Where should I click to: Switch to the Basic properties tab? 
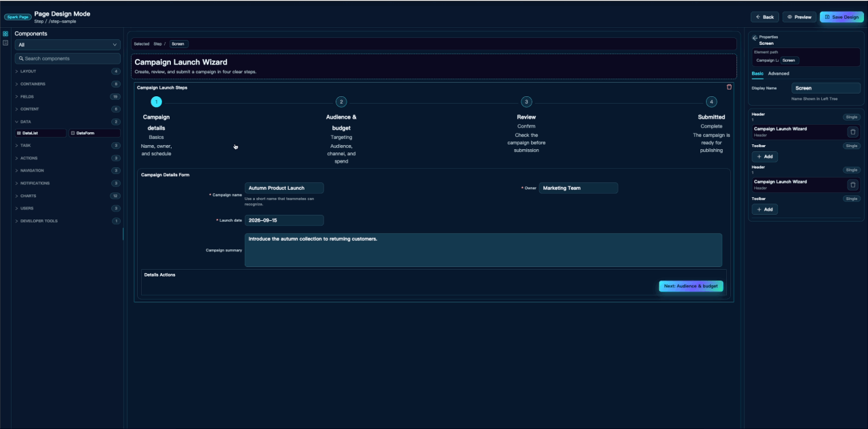point(757,73)
